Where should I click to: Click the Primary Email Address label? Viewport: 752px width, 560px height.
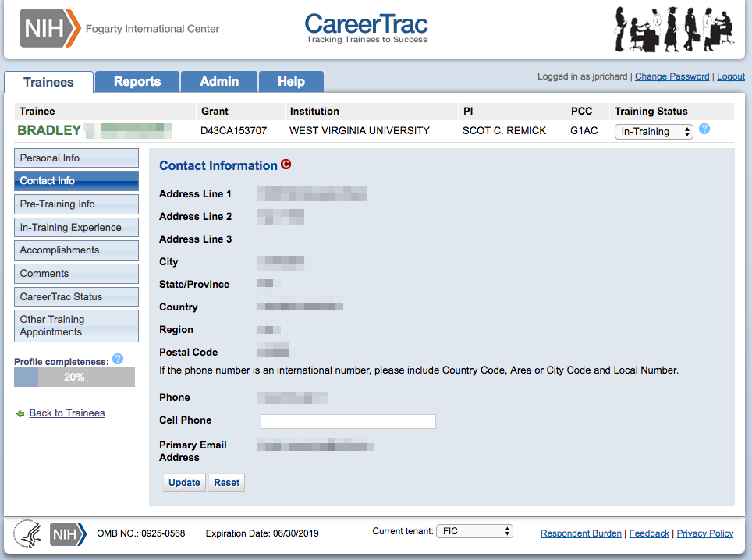193,451
